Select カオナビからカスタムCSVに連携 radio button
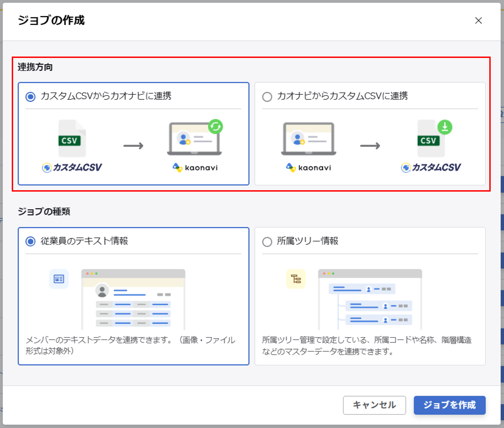This screenshot has width=504, height=428. click(267, 96)
